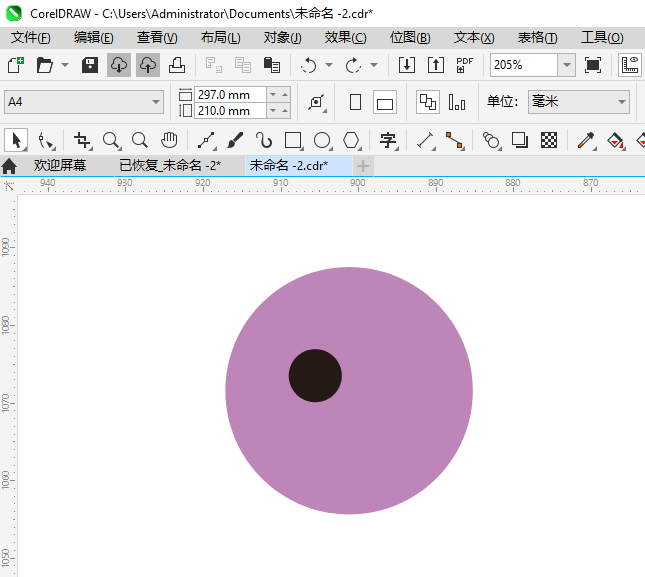The width and height of the screenshot is (645, 577).
Task: Open the 对象(J) menu
Action: 283,38
